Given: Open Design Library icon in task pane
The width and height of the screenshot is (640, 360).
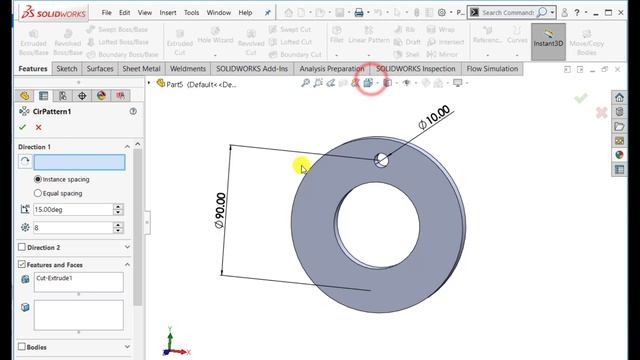Looking at the screenshot, I should (x=619, y=112).
